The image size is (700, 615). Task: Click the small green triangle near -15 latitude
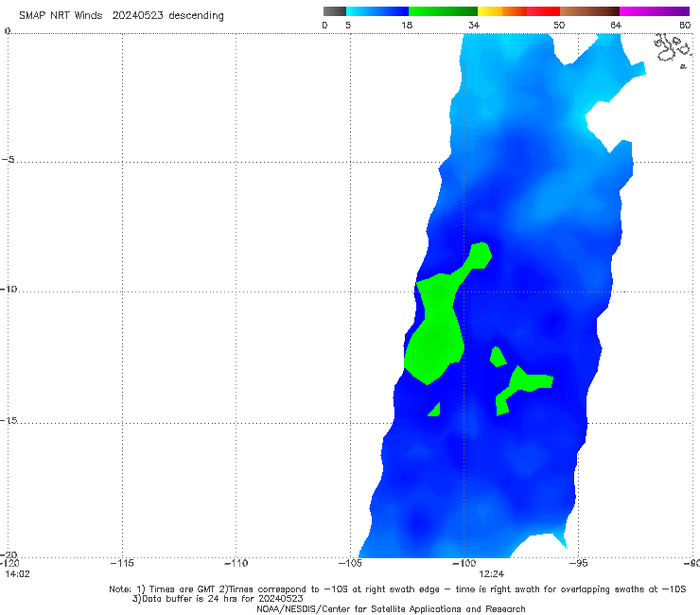(435, 410)
